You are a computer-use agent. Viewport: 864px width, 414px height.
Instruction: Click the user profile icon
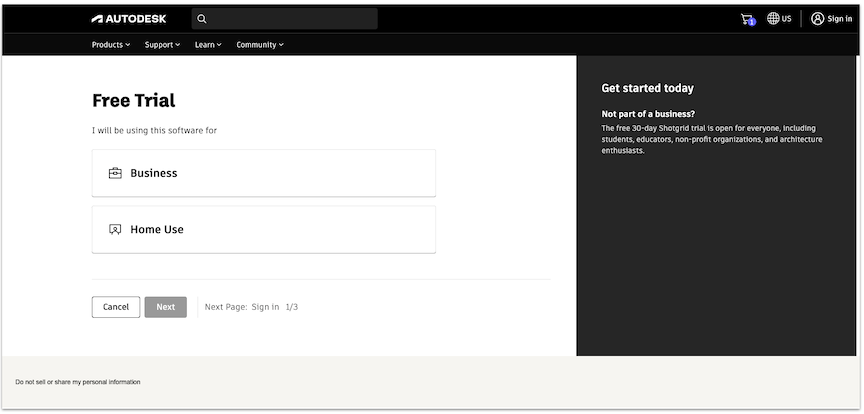pyautogui.click(x=817, y=19)
